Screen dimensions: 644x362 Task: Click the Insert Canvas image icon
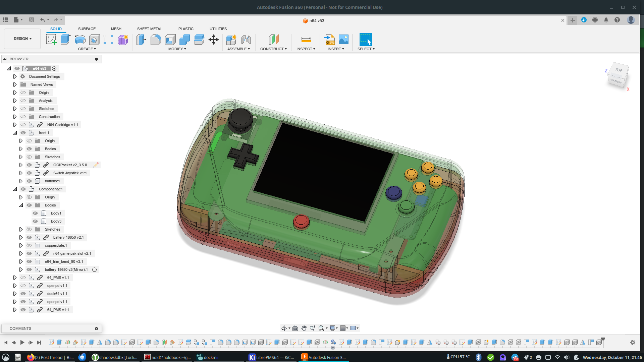pyautogui.click(x=343, y=40)
